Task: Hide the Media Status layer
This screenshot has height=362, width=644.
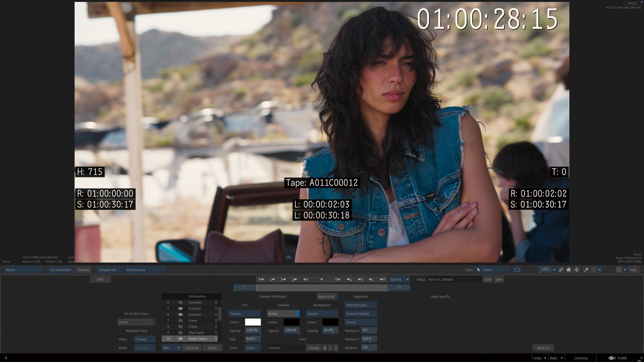Action: [180, 339]
